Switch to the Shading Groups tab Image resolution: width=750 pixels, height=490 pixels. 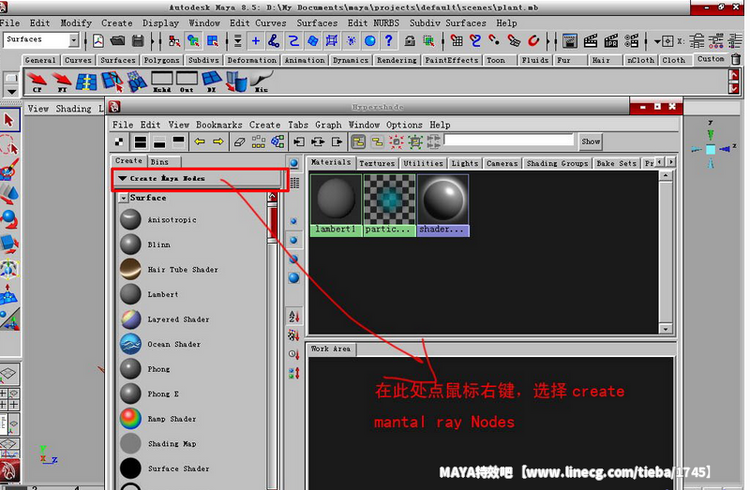coord(557,163)
